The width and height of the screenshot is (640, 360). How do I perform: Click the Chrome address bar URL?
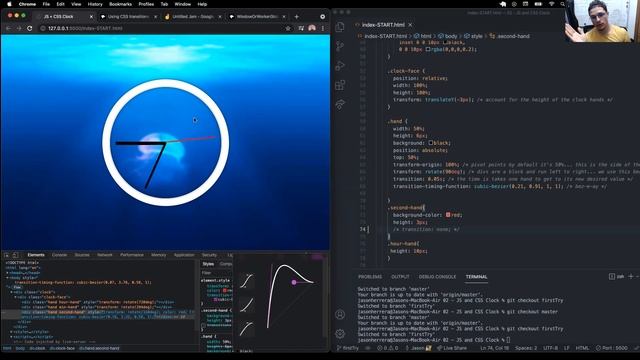85,28
